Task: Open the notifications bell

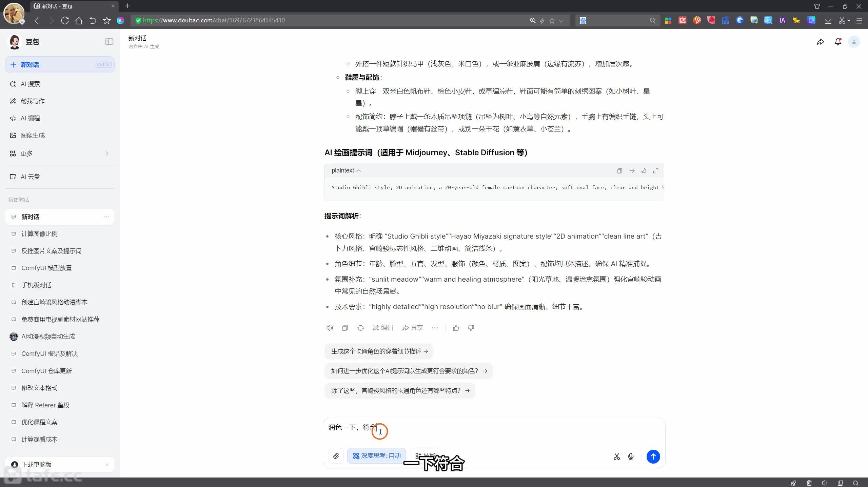Action: [838, 42]
